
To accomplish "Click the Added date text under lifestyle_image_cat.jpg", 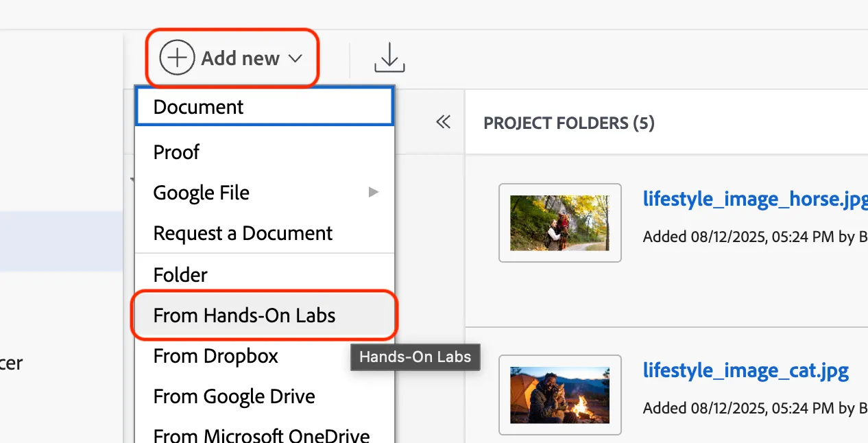I will 755,408.
